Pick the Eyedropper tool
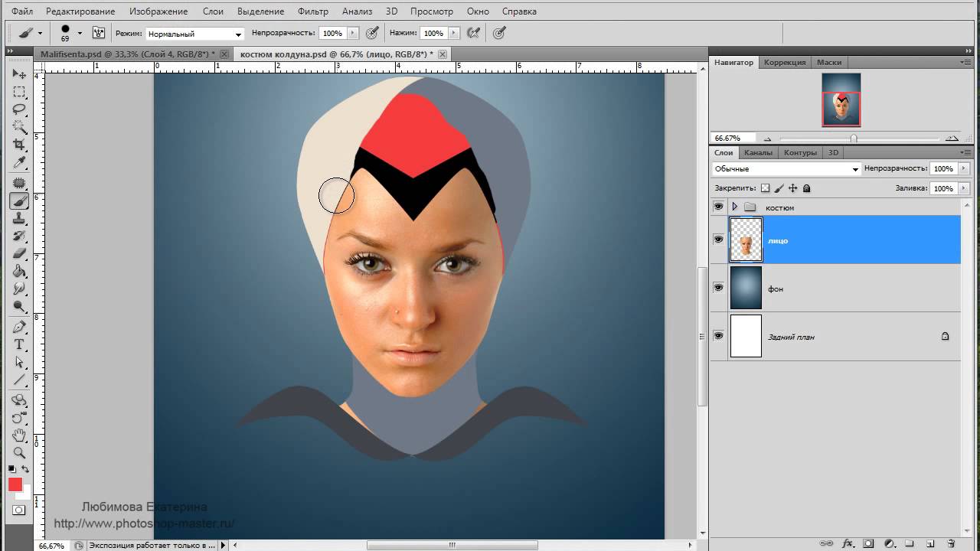Image resolution: width=980 pixels, height=551 pixels. coord(19,163)
